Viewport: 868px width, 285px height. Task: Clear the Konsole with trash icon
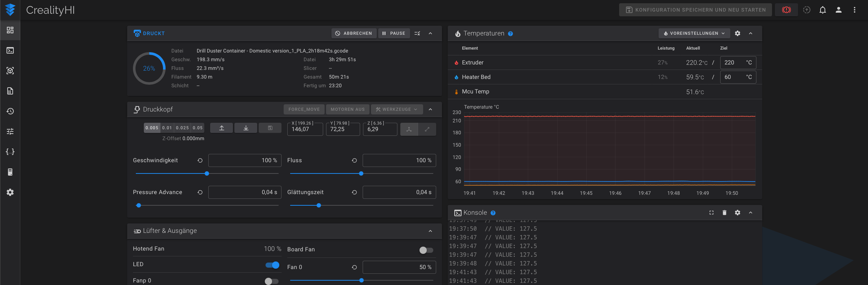click(725, 213)
